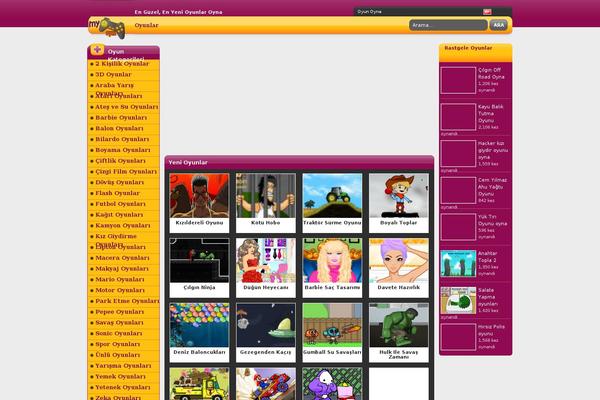Image resolution: width=600 pixels, height=400 pixels.
Task: Open Kağıt Oyunları category
Action: click(119, 215)
